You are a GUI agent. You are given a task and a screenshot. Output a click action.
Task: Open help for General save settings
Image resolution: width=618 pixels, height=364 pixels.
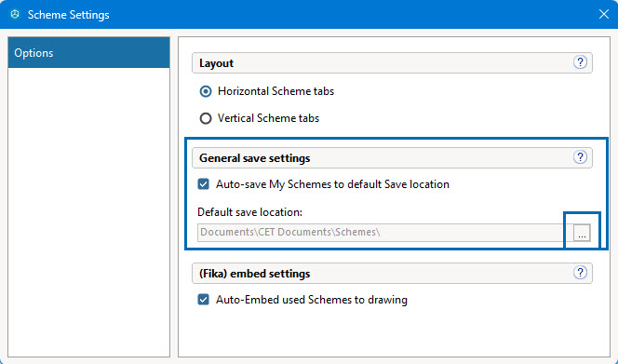click(580, 157)
